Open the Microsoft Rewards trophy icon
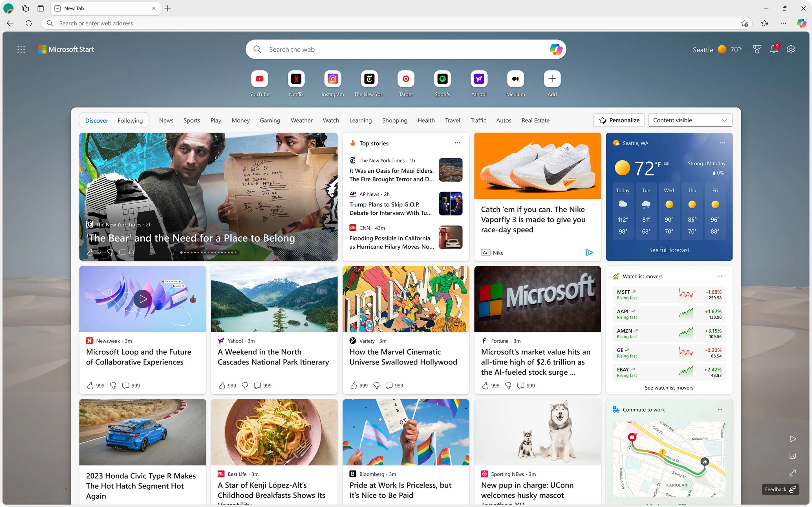The width and height of the screenshot is (812, 507). coord(757,49)
